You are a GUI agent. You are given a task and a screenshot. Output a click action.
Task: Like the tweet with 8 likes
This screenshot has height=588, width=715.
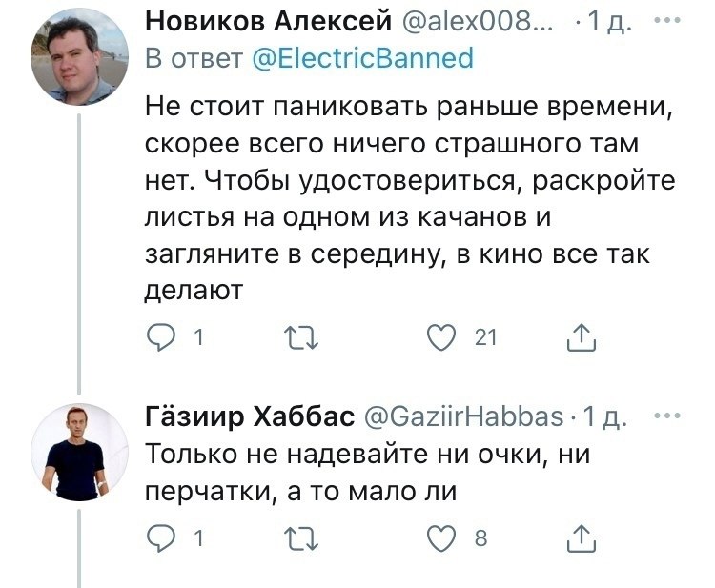coord(442,539)
